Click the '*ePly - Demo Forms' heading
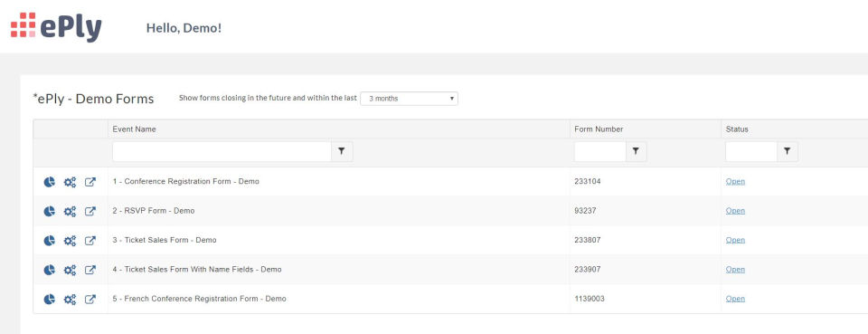Image resolution: width=868 pixels, height=334 pixels. tap(93, 100)
